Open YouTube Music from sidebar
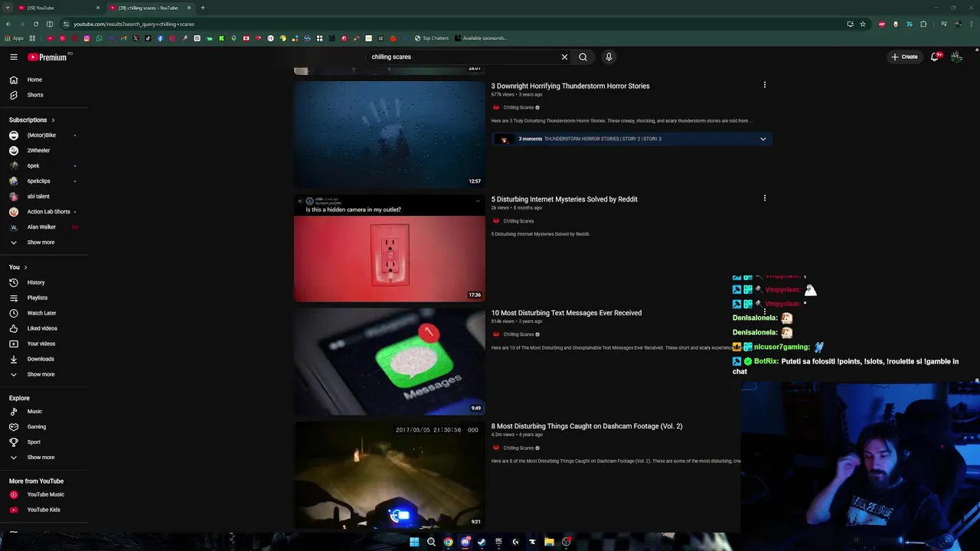Screen dimensions: 980x551 click(44, 494)
